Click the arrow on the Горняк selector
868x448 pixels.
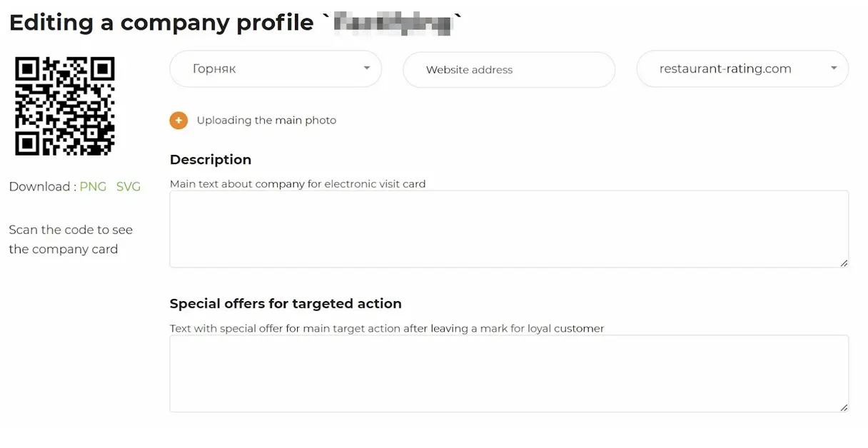click(367, 68)
